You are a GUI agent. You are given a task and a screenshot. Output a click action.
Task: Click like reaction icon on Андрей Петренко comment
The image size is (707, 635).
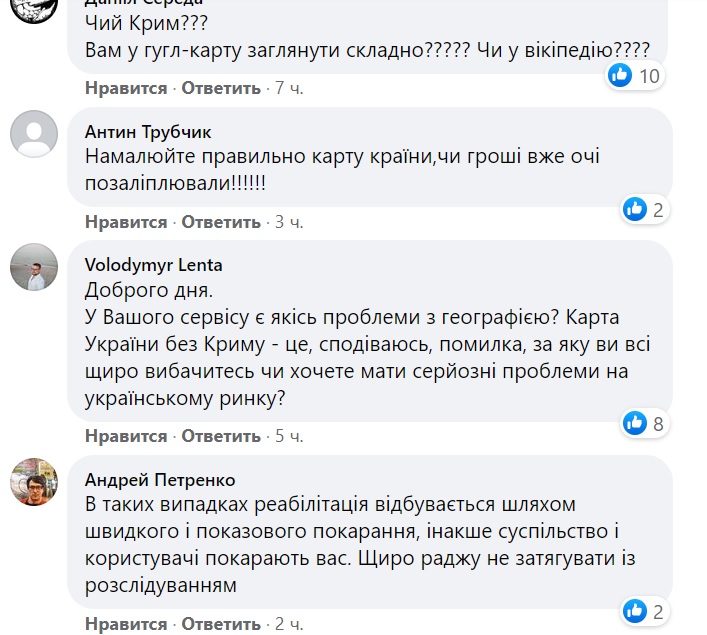click(635, 611)
